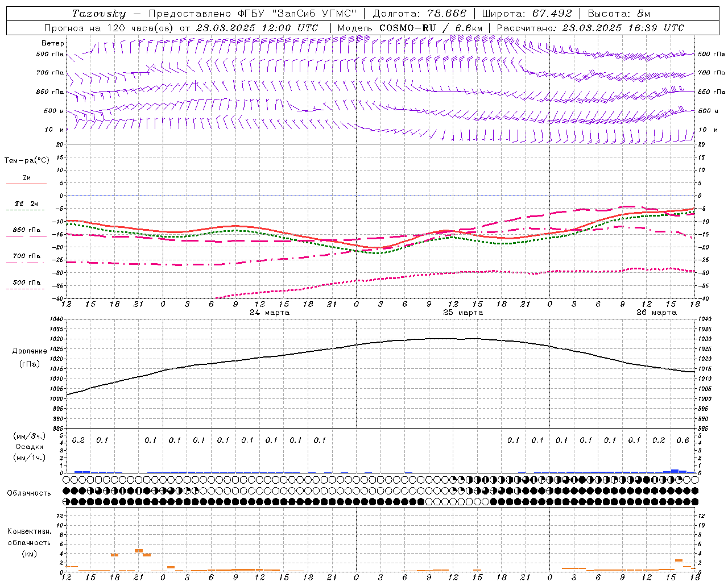Click the Осадки precipitation label
The width and height of the screenshot is (728, 582).
click(x=30, y=447)
